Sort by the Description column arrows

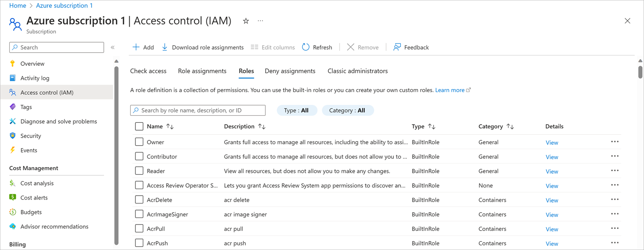coord(262,127)
